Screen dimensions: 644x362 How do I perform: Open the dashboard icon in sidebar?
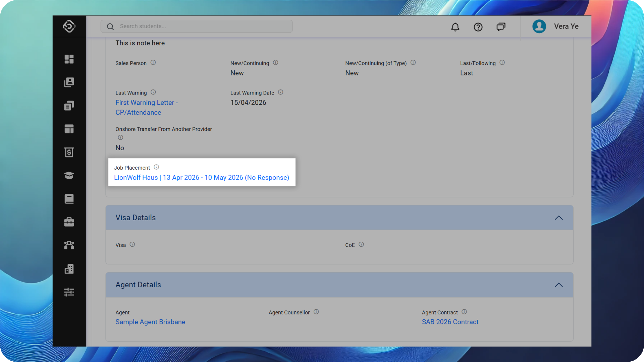point(69,59)
